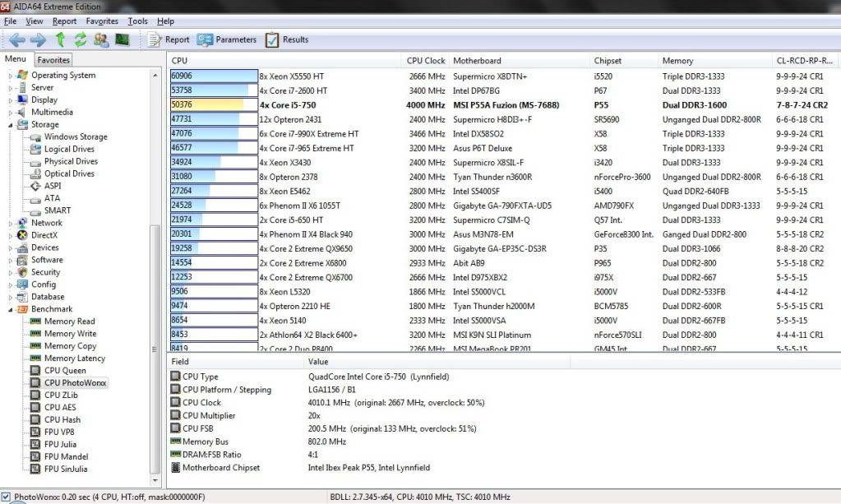841x504 pixels.
Task: Expand the Operating System tree node
Action: point(10,76)
